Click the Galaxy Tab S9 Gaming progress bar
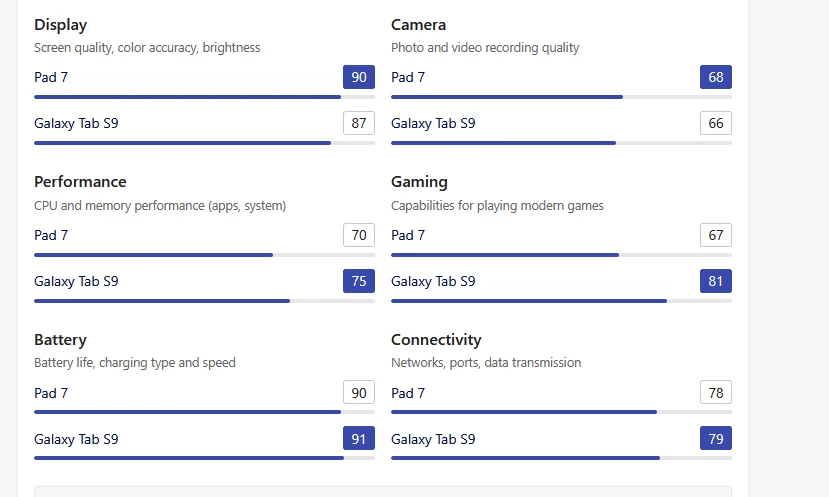This screenshot has width=829, height=497. pos(561,301)
